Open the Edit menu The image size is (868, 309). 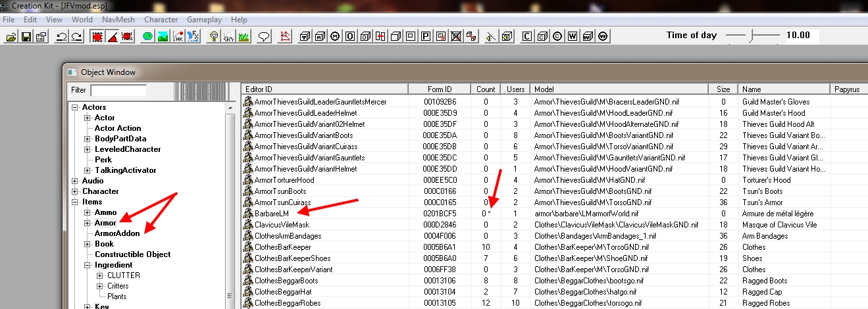[x=30, y=20]
